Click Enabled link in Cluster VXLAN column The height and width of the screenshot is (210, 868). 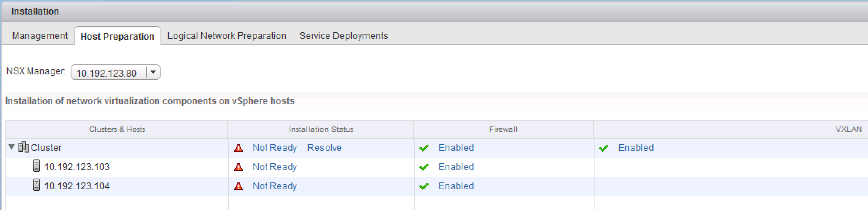636,148
